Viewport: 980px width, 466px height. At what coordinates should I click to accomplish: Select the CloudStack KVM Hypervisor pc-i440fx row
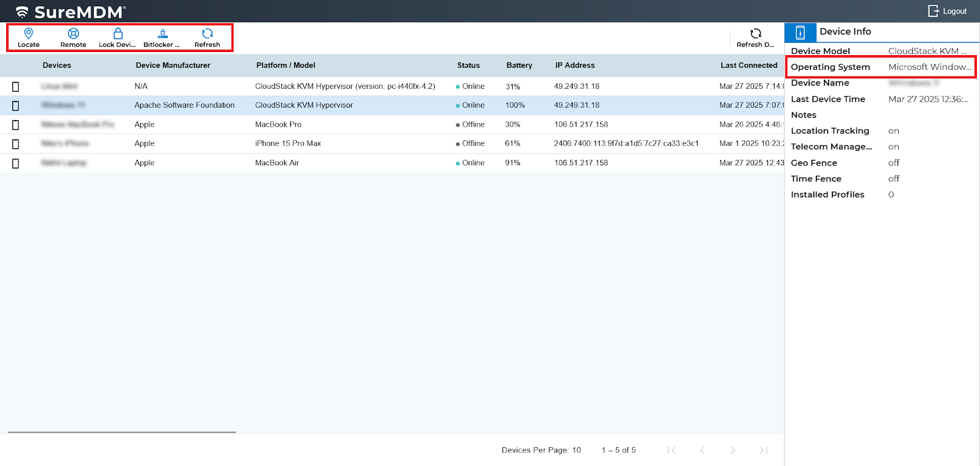coord(345,86)
